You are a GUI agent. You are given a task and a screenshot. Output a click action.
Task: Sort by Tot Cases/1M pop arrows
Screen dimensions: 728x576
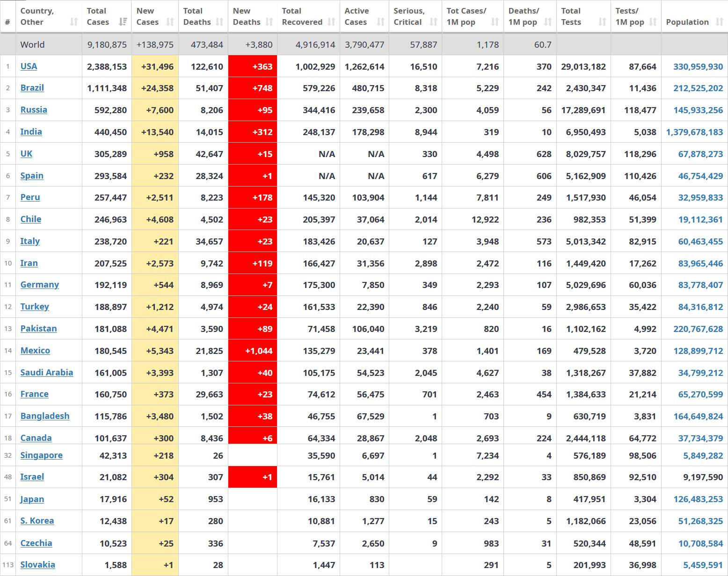point(495,22)
